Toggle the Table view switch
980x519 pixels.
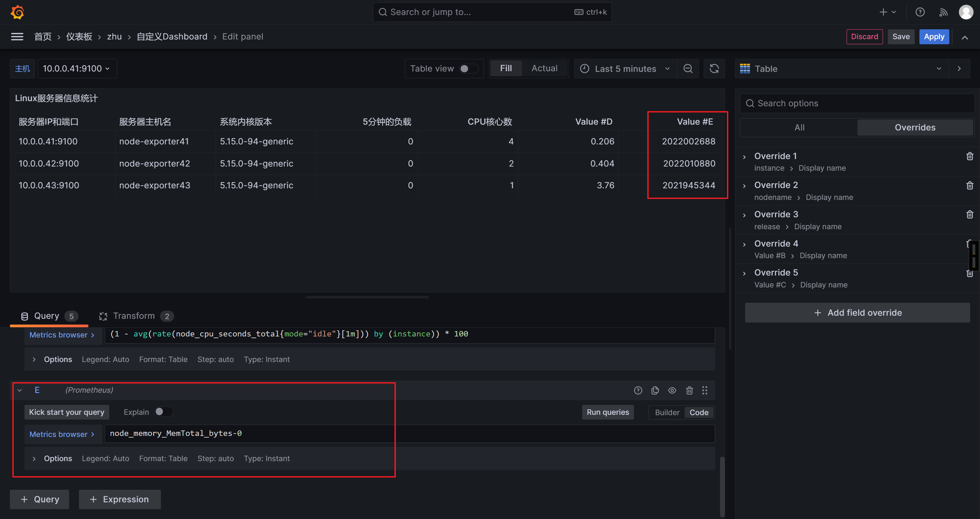coord(468,68)
